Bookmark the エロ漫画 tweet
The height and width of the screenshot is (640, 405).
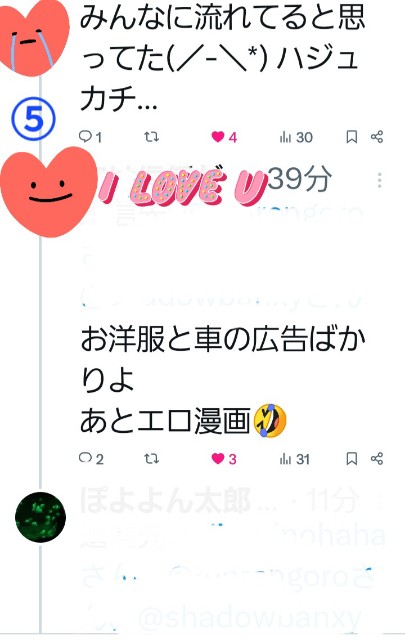pyautogui.click(x=352, y=459)
